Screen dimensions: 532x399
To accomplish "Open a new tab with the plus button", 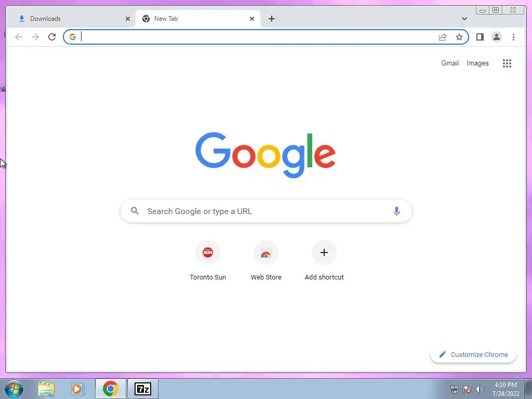I will [x=271, y=19].
